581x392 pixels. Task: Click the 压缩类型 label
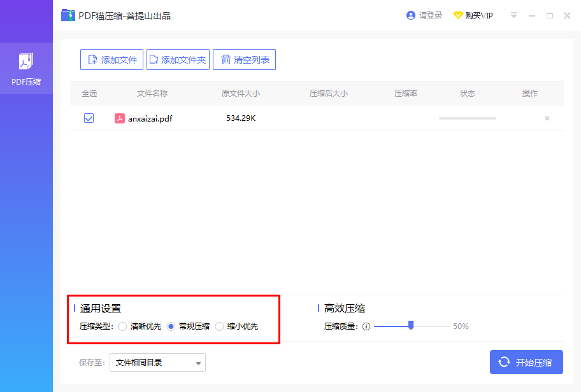click(x=97, y=326)
